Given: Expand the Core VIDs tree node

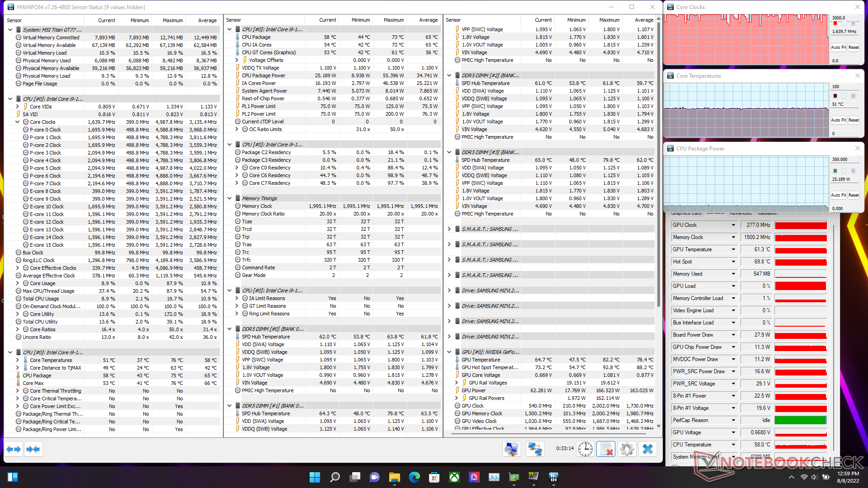Looking at the screenshot, I should 18,107.
